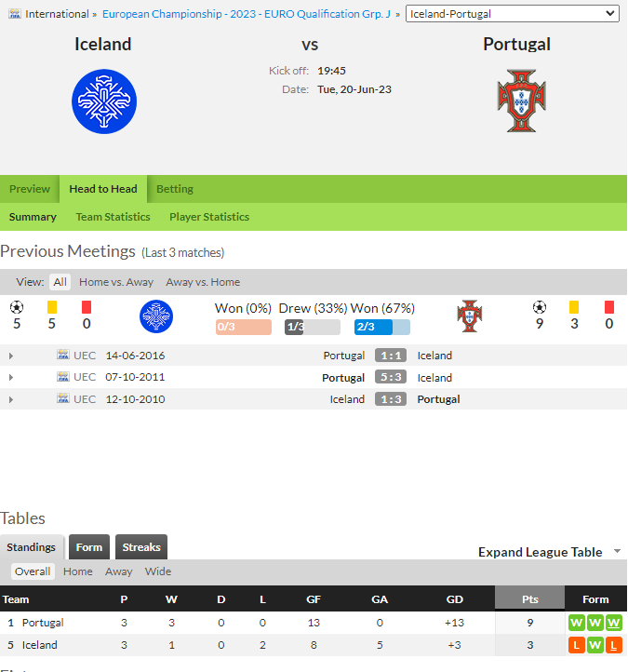Screen dimensions: 628x672
Task: Click Iceland's soccer ball goals icon
Action: [16, 307]
